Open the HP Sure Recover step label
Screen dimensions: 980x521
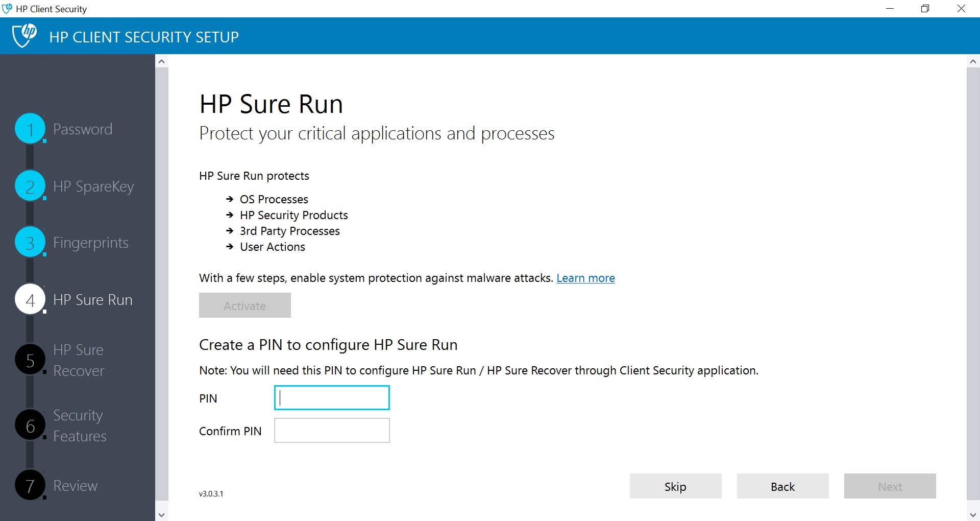(79, 360)
